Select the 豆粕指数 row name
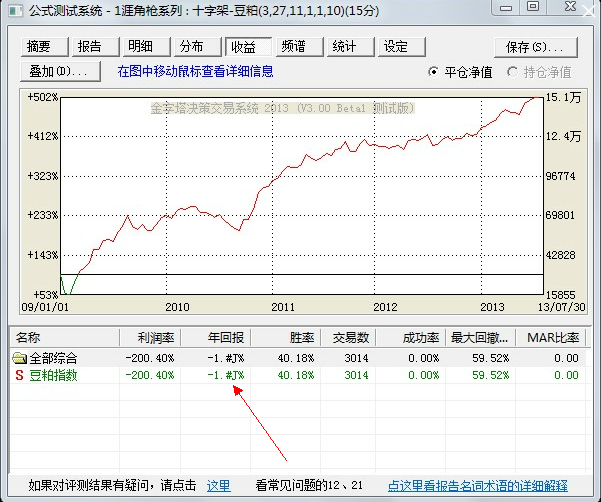Screen dimensions: 601x502 point(53,375)
